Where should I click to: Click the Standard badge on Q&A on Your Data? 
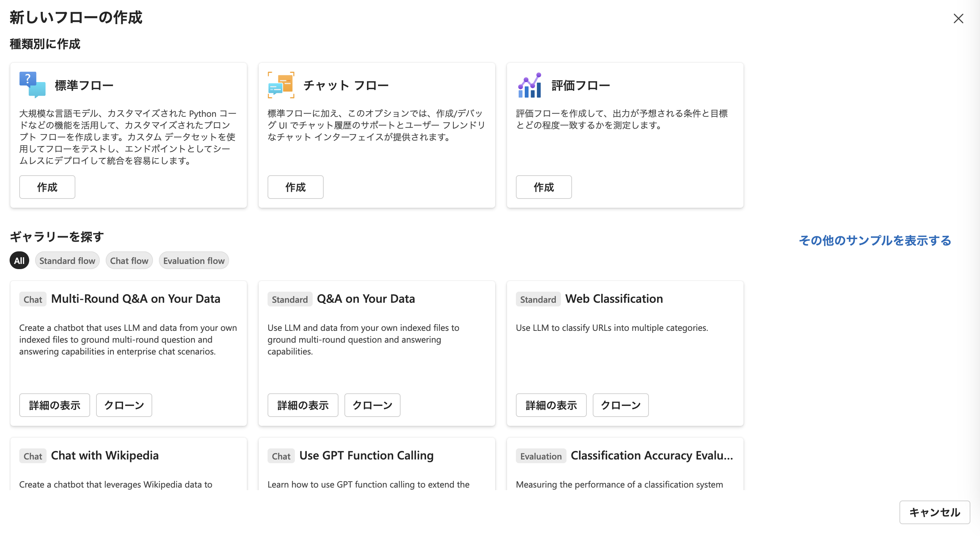coord(289,299)
